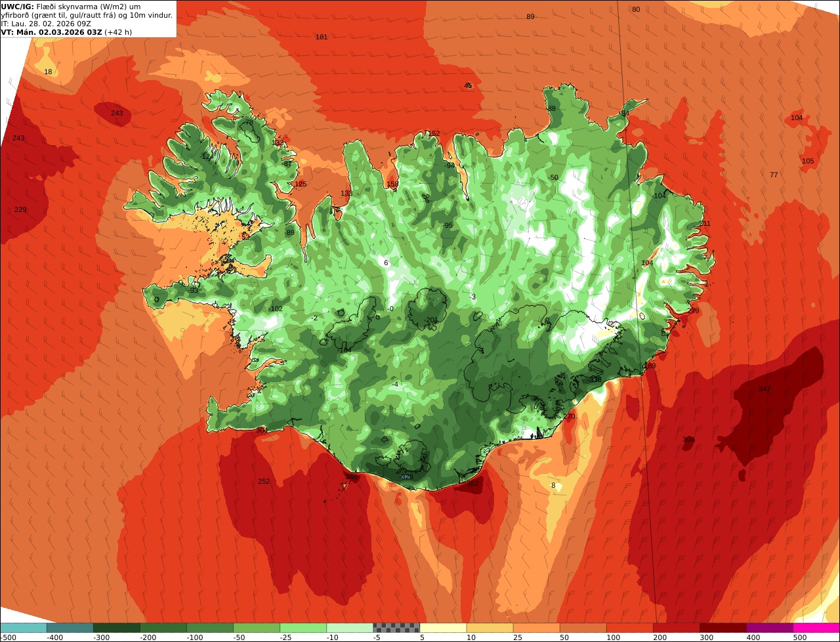Click the map value 18
This screenshot has height=642, width=840.
click(48, 72)
